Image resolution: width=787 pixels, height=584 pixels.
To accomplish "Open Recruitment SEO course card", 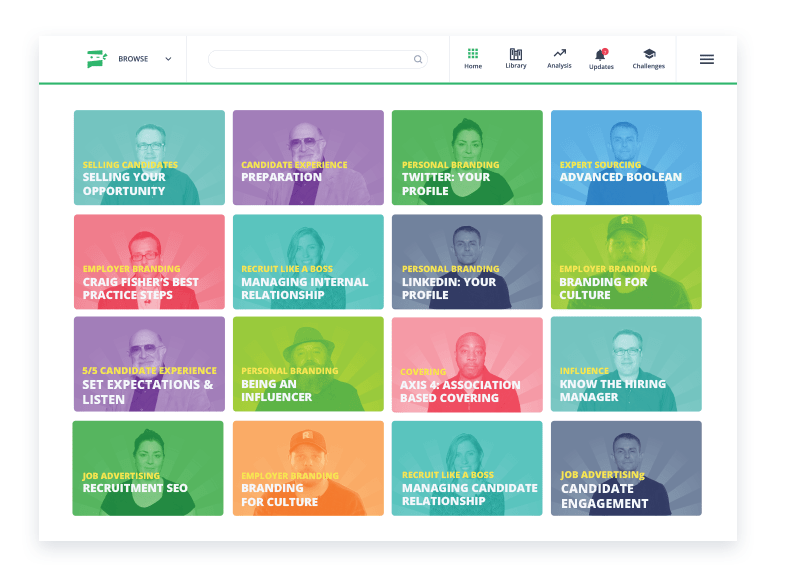I will point(148,468).
